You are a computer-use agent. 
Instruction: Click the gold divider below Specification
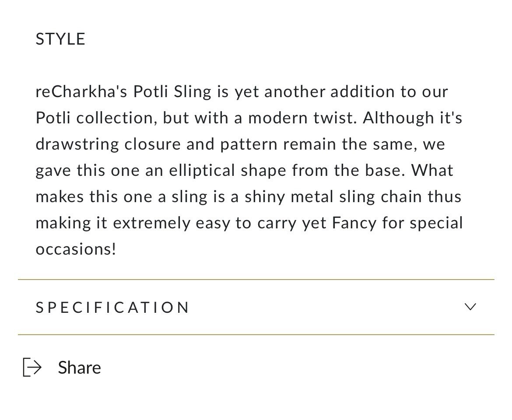tap(256, 335)
